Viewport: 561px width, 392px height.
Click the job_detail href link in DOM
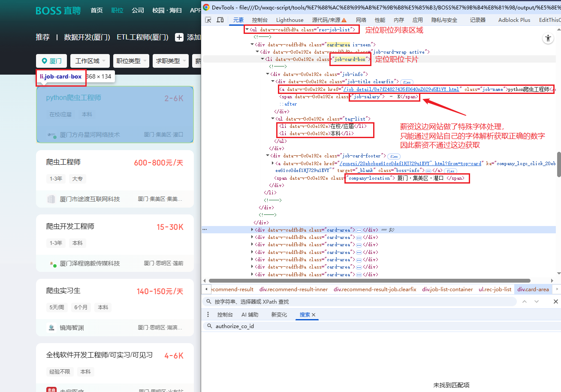[402, 89]
